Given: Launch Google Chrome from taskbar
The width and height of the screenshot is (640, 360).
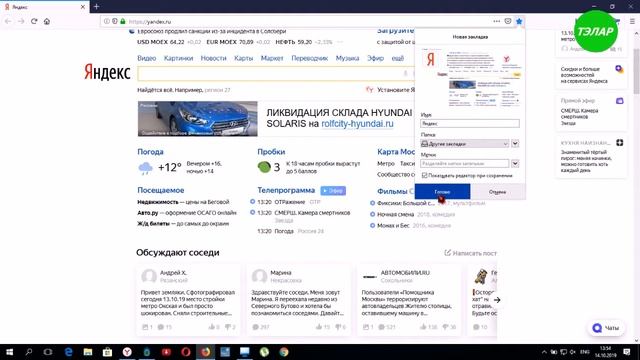Looking at the screenshot, I should (x=284, y=352).
